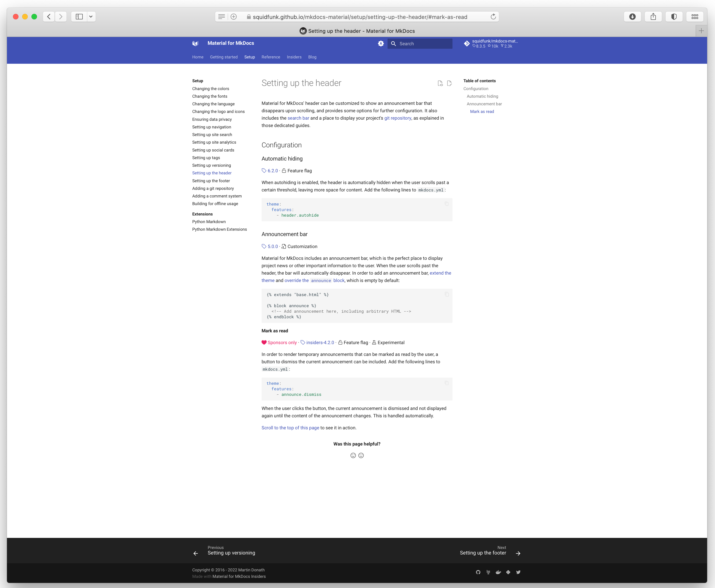Copy the header.autohide code block
Image resolution: width=715 pixels, height=588 pixels.
[447, 203]
